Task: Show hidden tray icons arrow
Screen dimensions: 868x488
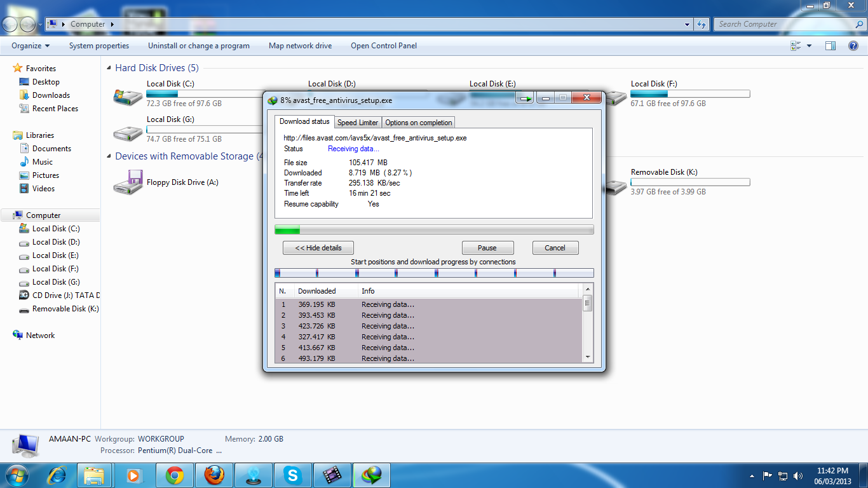Action: [x=752, y=475]
